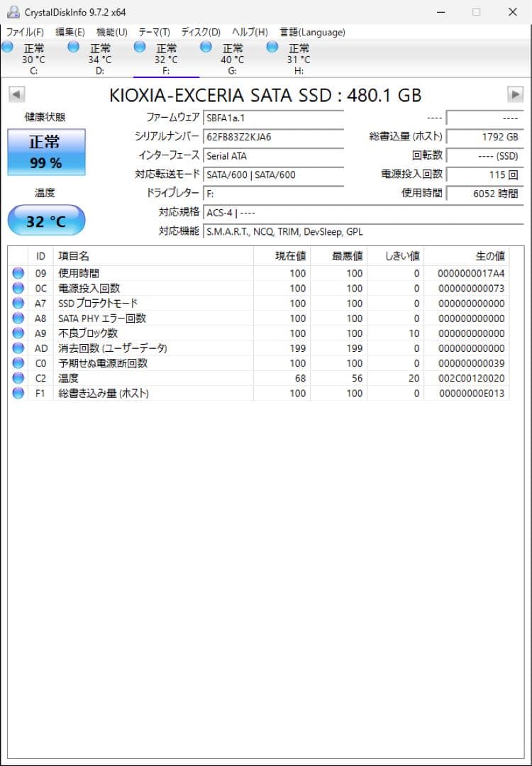Select threshold value 20 in 温度 row
Image resolution: width=532 pixels, height=766 pixels.
(414, 378)
